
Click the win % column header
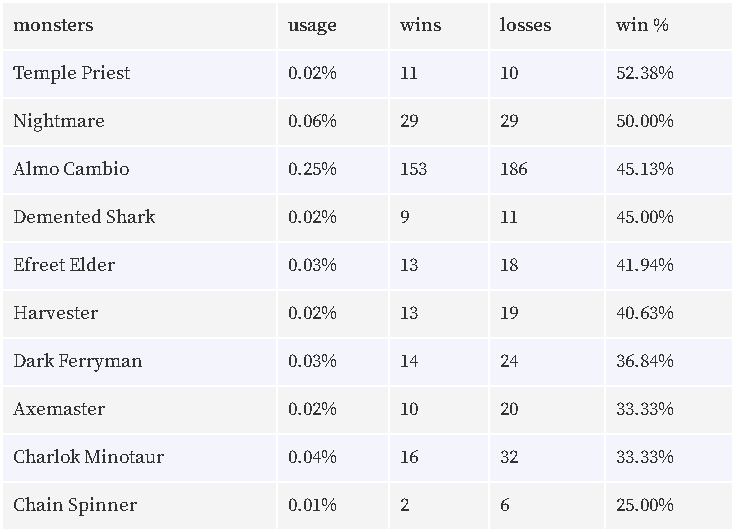point(642,25)
